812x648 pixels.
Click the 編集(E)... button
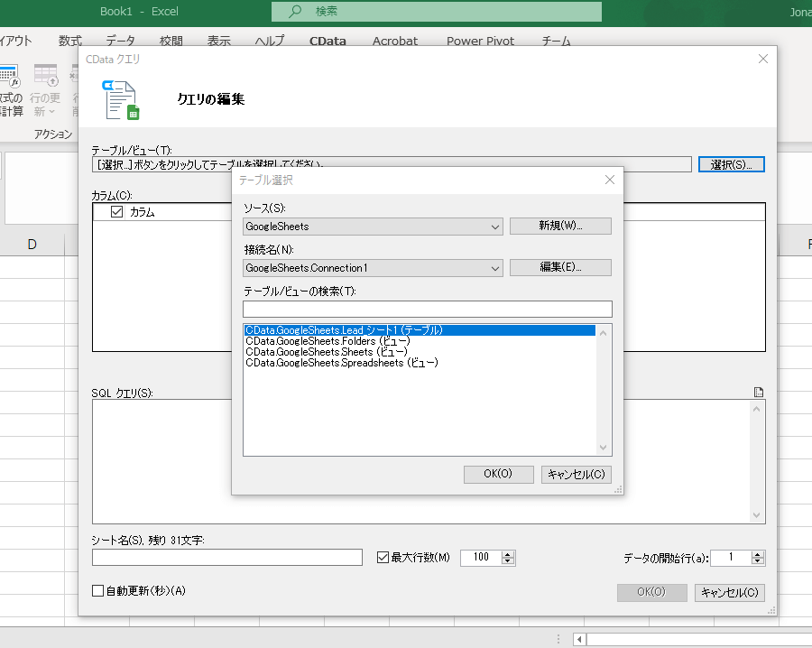[560, 267]
